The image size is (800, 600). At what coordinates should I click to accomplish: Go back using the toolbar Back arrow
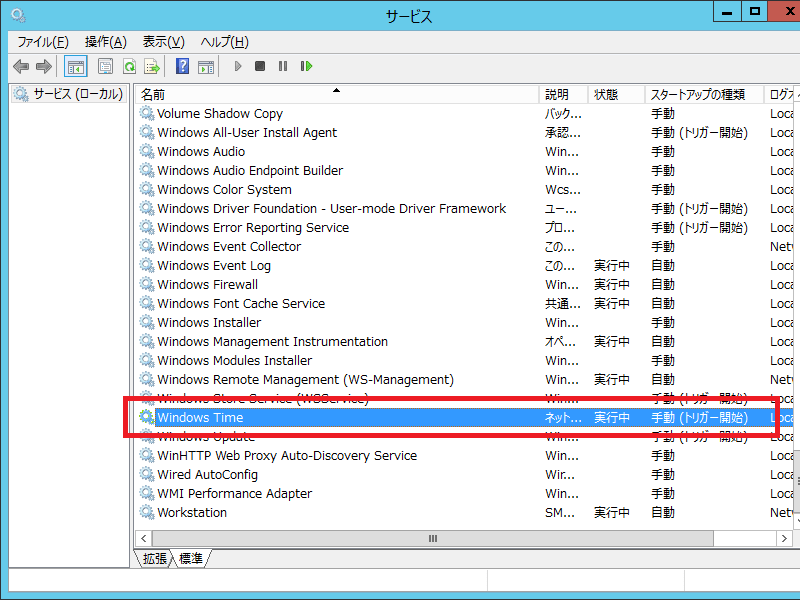(x=21, y=66)
